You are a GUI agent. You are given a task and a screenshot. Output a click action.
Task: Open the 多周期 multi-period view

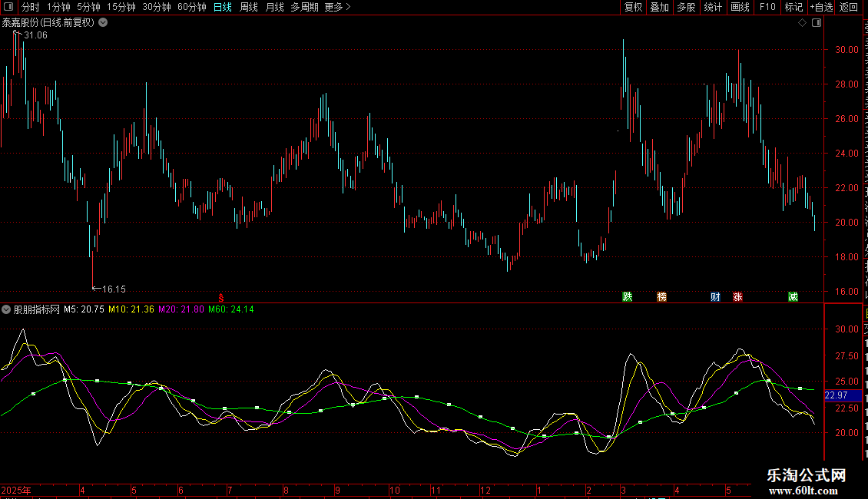coord(304,7)
